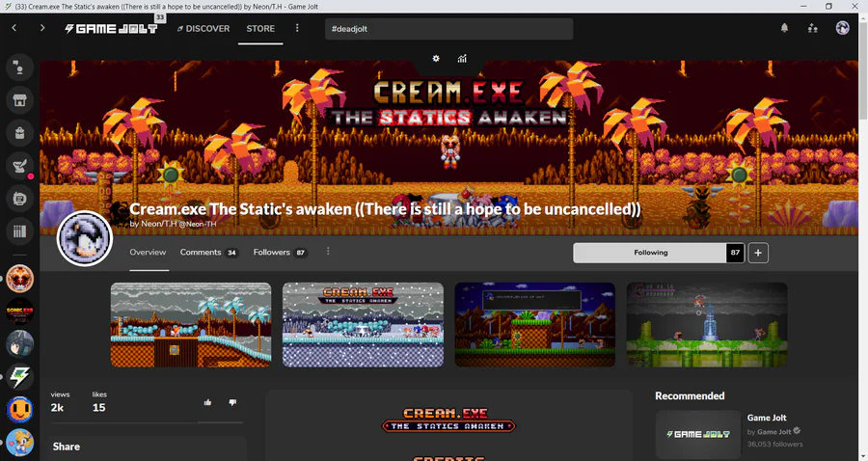868x461 pixels.
Task: Open the game settings gear icon
Action: tap(436, 59)
